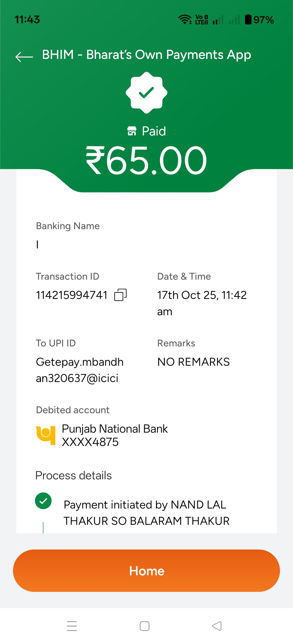This screenshot has height=644, width=293.
Task: Tap the Payment initiated by NAND LAL entry
Action: [x=146, y=513]
